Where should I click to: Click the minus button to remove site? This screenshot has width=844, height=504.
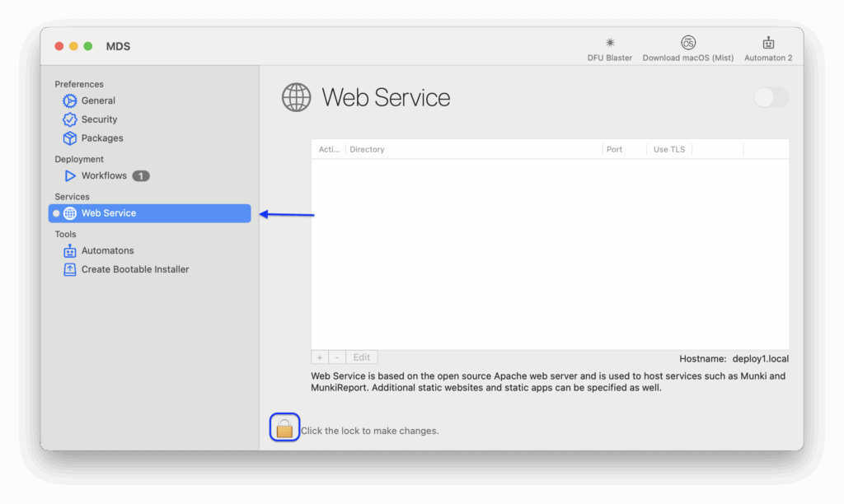coord(337,357)
